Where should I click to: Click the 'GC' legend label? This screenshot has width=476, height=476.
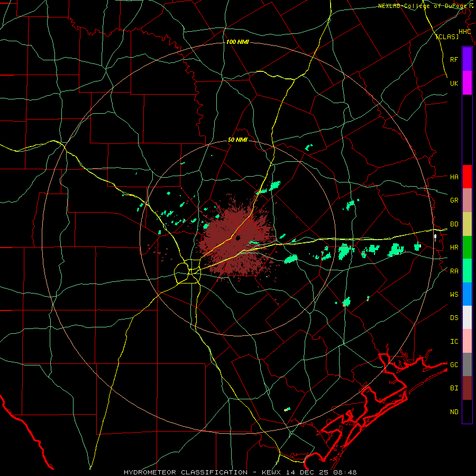[x=454, y=364]
